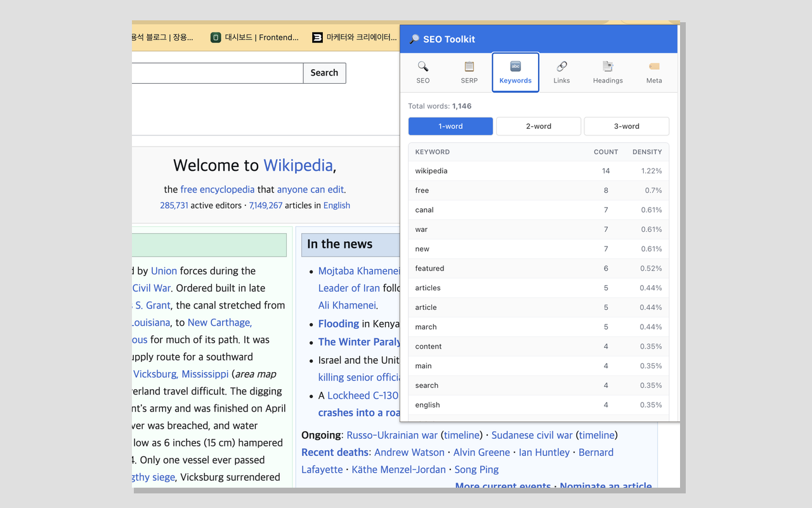Viewport: 812px width, 508px height.
Task: Open the Song Ping link
Action: 476,469
